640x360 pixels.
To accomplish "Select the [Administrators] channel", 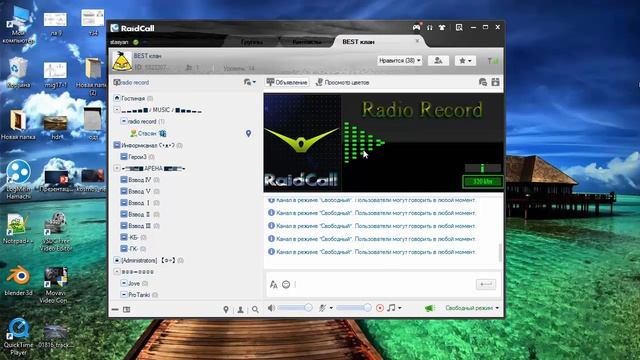I will pyautogui.click(x=149, y=260).
